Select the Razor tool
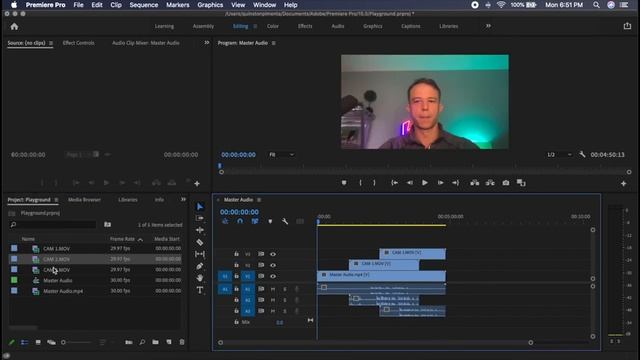 (x=200, y=242)
